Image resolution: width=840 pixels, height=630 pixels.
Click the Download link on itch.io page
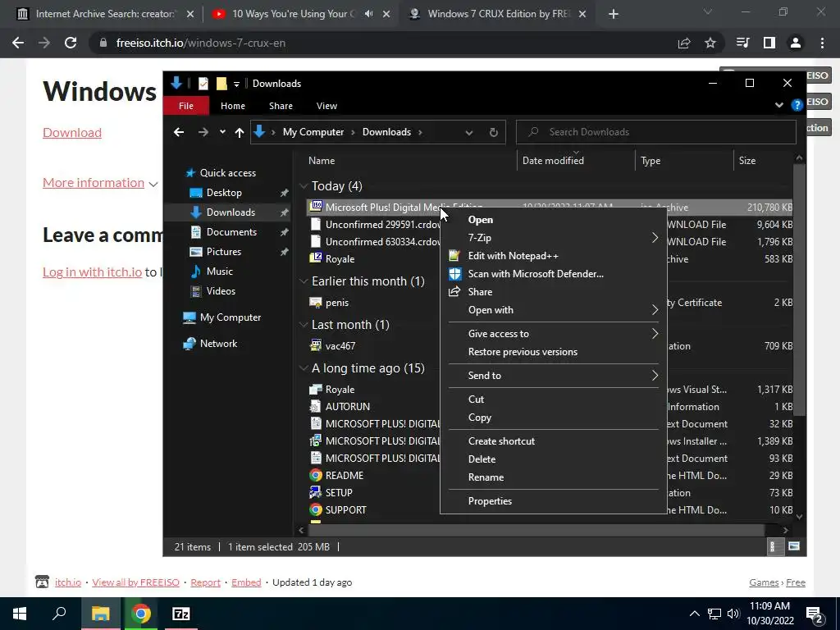pyautogui.click(x=72, y=132)
